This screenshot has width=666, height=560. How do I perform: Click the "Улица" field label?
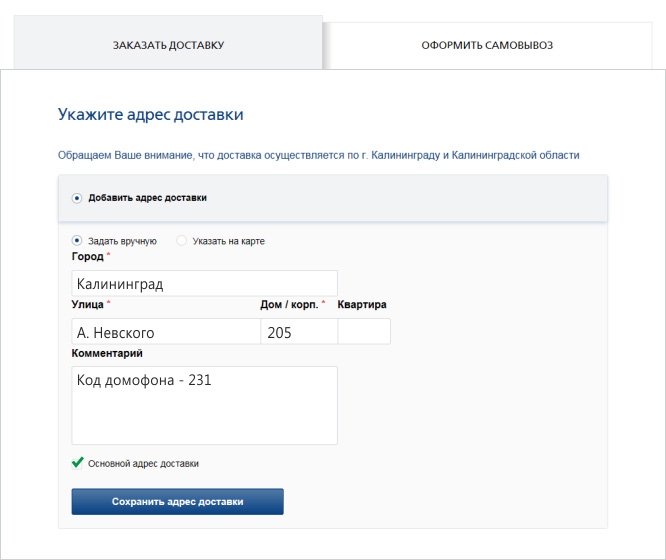(88, 305)
